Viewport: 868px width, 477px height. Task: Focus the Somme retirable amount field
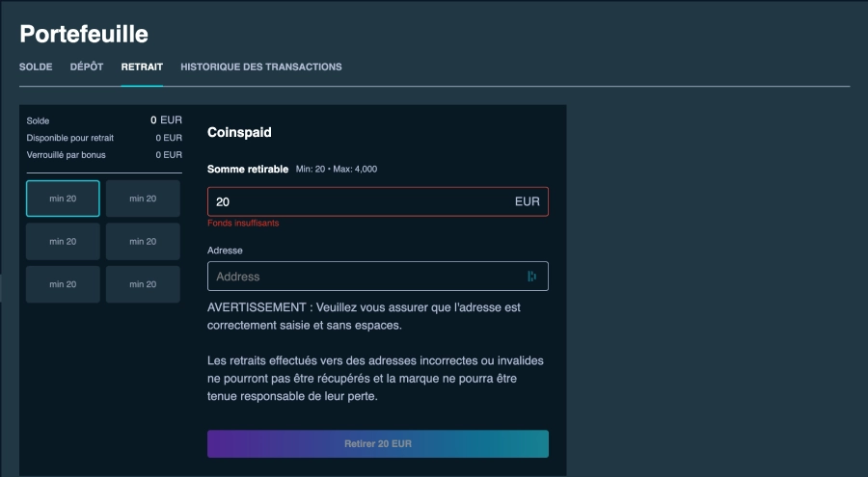[378, 201]
